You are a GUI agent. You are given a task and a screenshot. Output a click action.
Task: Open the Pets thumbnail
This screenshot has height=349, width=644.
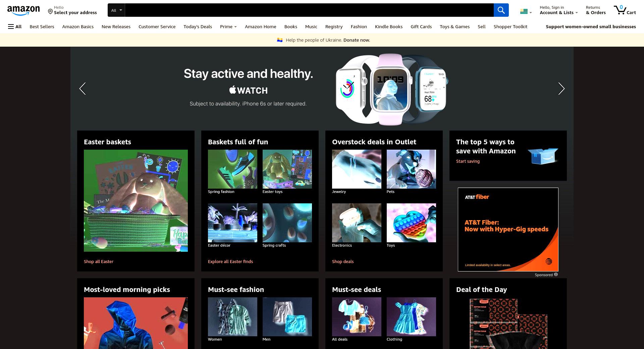[x=411, y=169]
